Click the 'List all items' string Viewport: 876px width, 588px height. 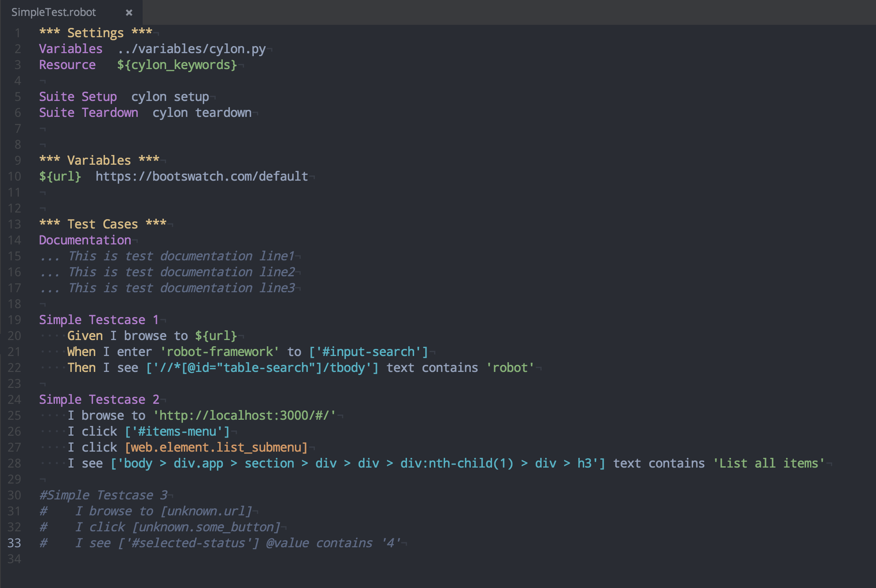click(769, 463)
